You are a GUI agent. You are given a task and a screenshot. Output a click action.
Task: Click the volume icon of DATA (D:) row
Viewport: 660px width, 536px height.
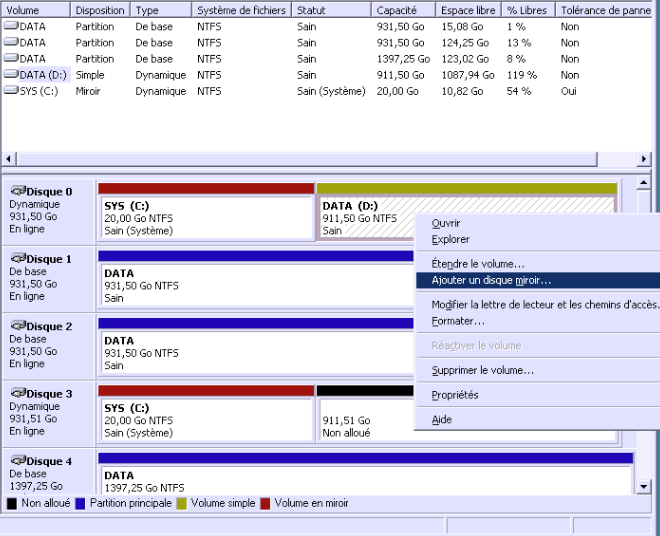(11, 75)
